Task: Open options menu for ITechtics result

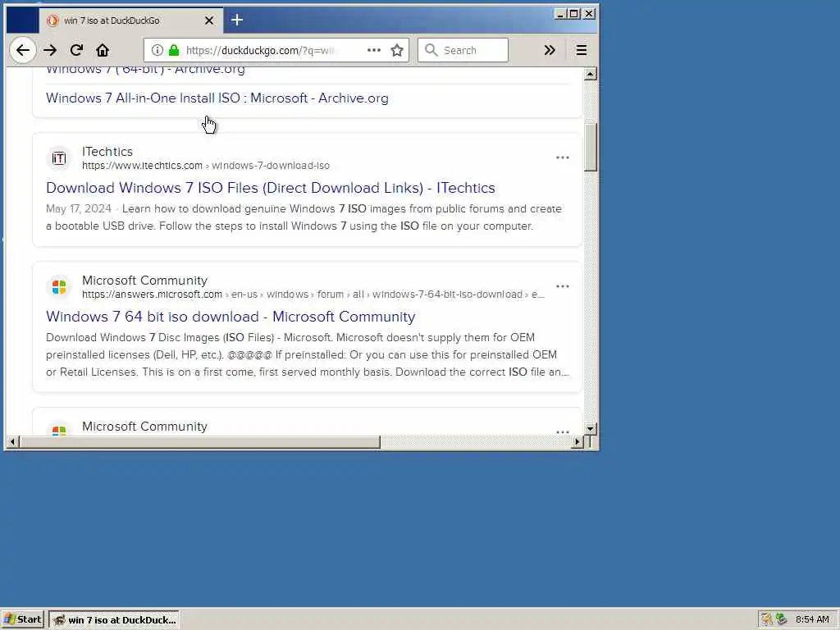Action: (x=563, y=157)
